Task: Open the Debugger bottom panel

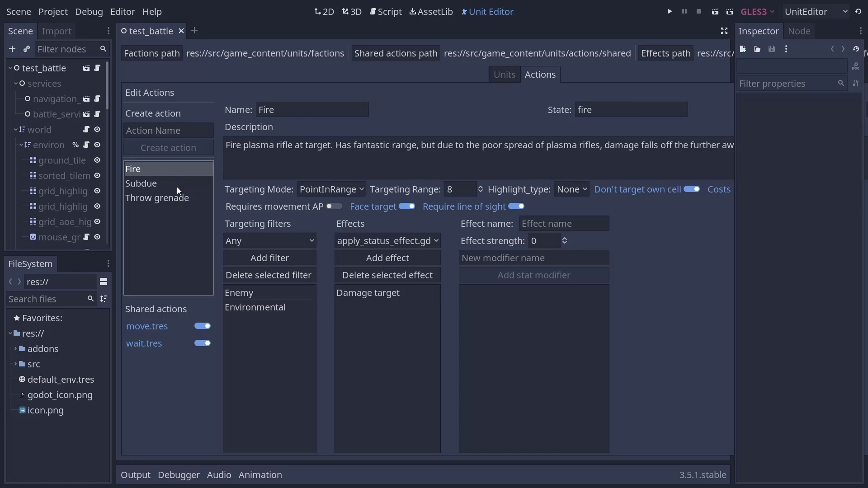Action: click(x=179, y=475)
